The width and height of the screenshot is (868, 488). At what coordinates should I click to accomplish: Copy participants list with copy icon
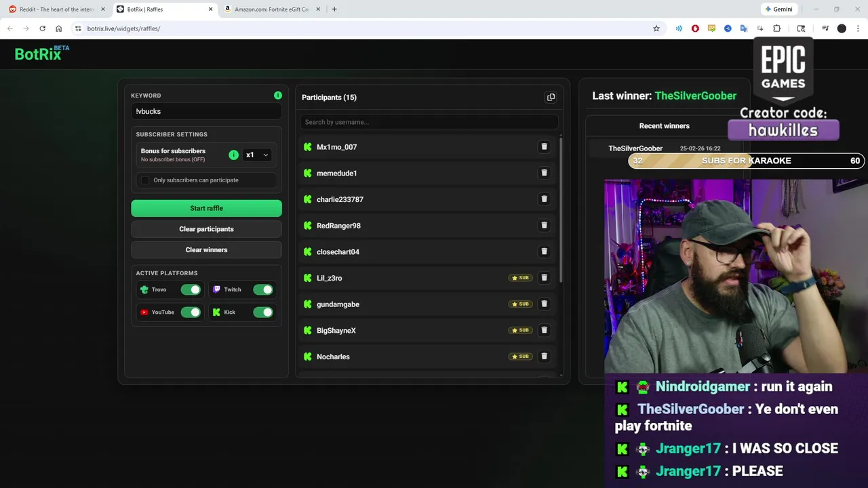[551, 97]
